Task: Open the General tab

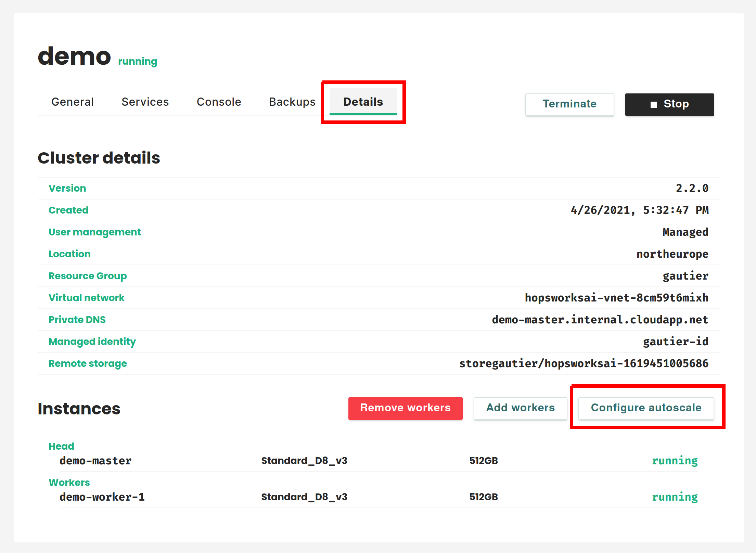Action: click(72, 102)
